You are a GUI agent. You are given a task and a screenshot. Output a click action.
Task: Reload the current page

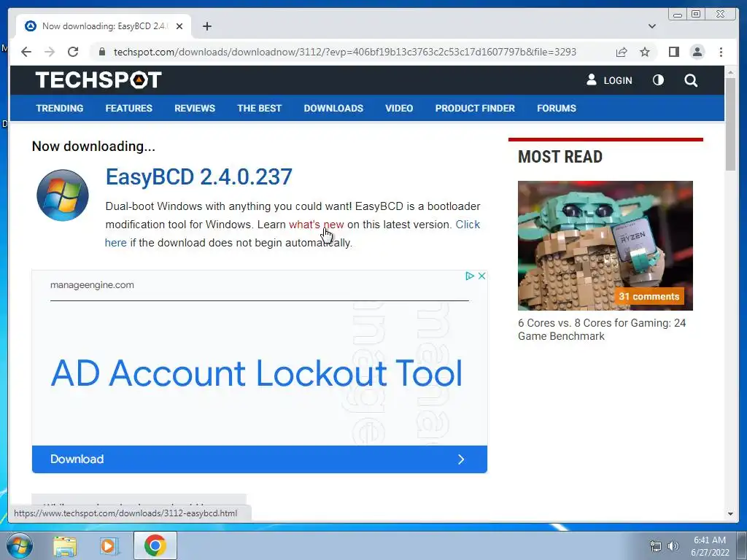[x=73, y=52]
